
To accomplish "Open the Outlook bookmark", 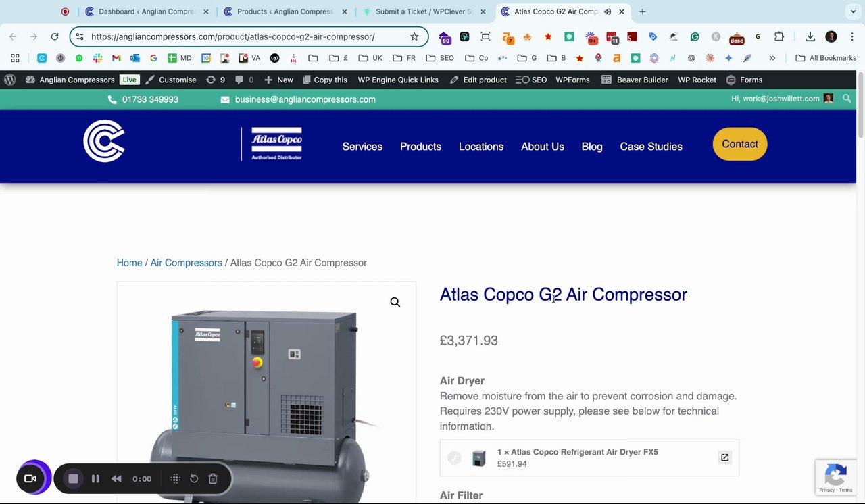I will [x=134, y=58].
